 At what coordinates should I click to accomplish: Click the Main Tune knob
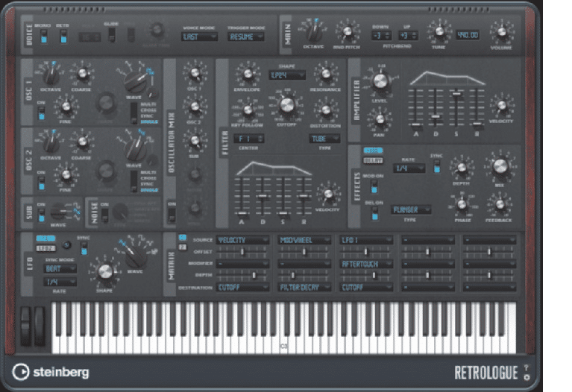(x=439, y=32)
